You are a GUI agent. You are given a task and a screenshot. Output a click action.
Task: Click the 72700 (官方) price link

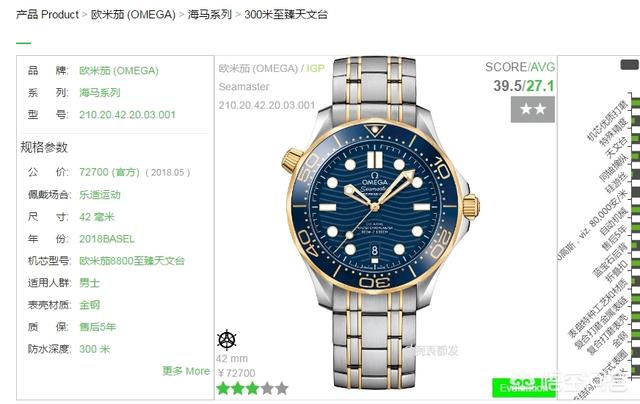[x=109, y=172]
